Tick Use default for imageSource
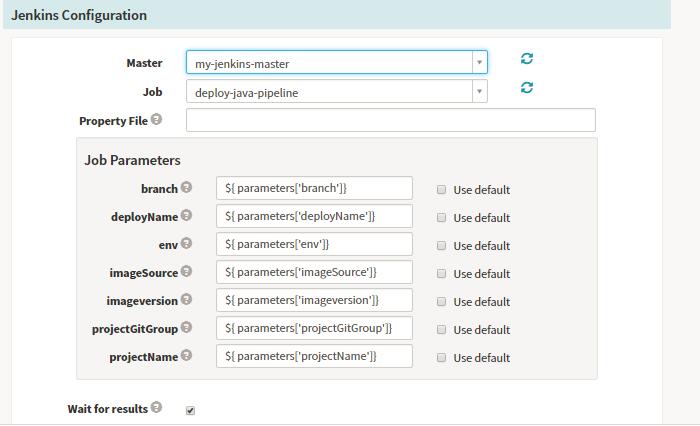 [441, 274]
